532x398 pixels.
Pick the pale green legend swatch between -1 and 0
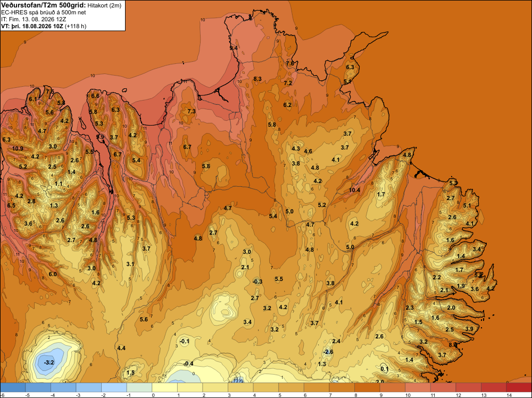139,387
